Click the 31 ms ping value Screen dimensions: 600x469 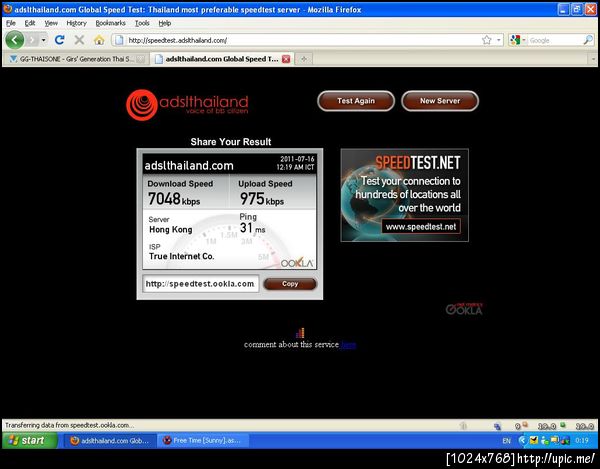252,228
